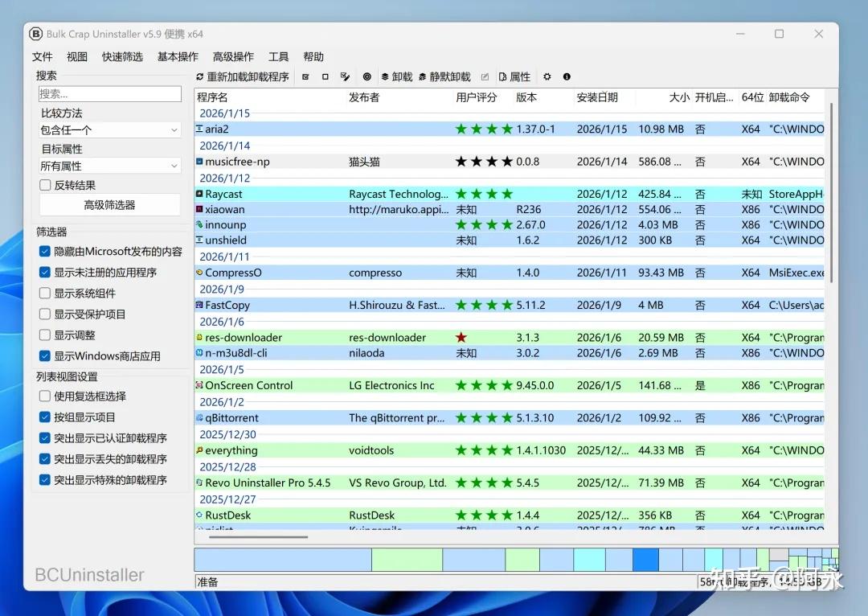Click the info circle toolbar icon
The height and width of the screenshot is (616, 868).
567,77
